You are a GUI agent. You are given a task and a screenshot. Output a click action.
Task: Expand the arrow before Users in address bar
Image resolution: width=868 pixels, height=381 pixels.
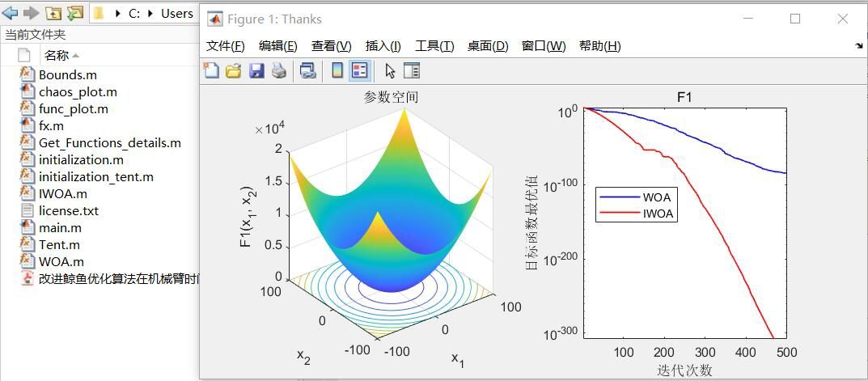150,14
